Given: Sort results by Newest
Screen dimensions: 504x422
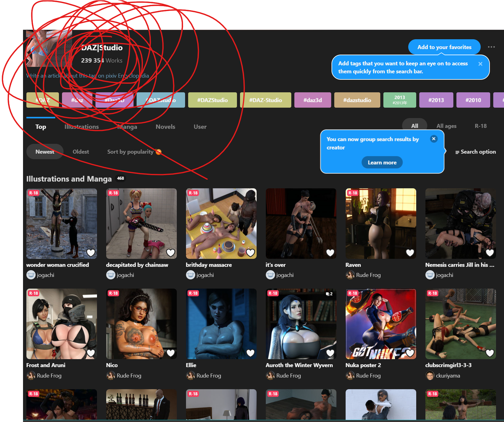Looking at the screenshot, I should tap(45, 152).
